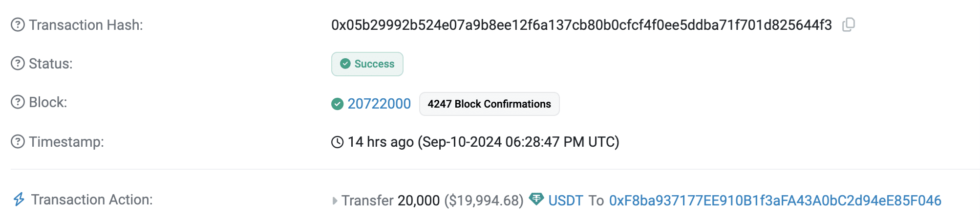Open the USDT token link
Image resolution: width=980 pixels, height=224 pixels.
[x=566, y=201]
